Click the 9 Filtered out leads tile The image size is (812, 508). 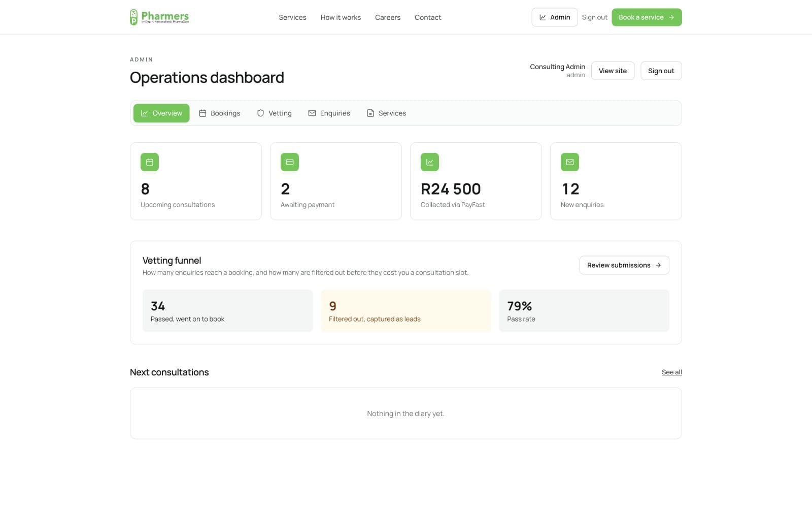(x=406, y=311)
